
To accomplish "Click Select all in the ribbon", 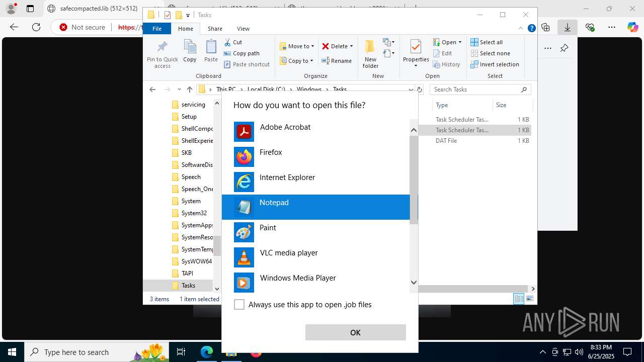I will click(x=487, y=42).
